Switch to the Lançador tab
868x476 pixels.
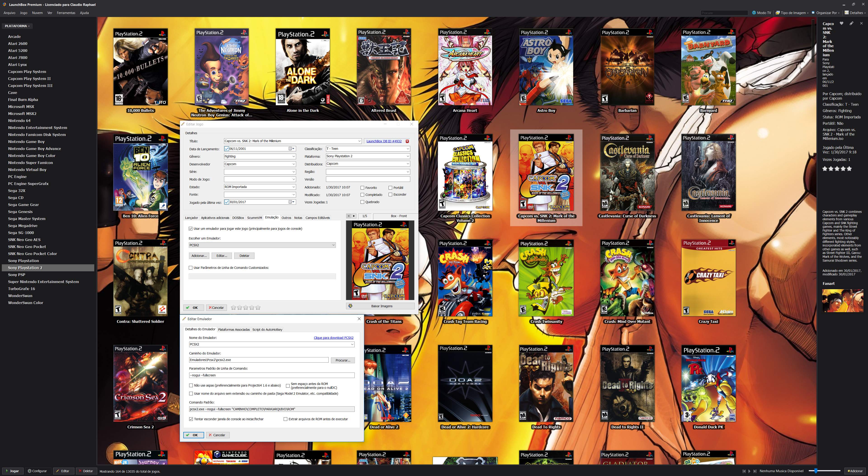pos(191,218)
